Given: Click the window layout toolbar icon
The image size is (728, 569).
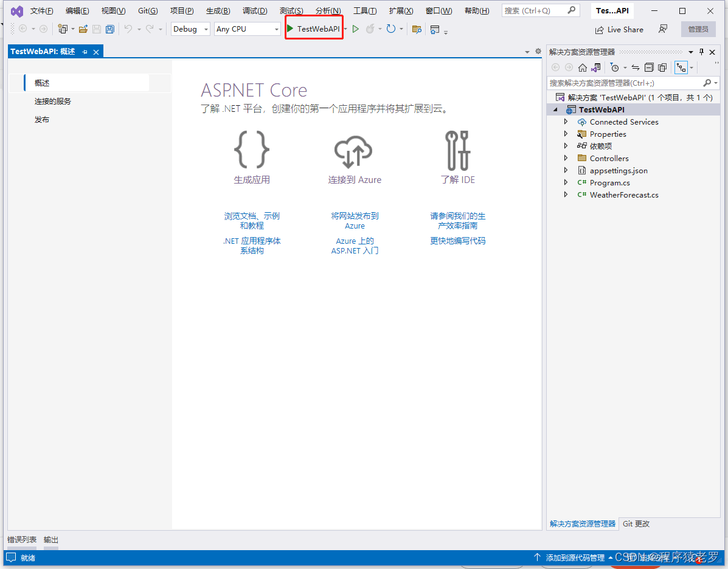Looking at the screenshot, I should [435, 30].
